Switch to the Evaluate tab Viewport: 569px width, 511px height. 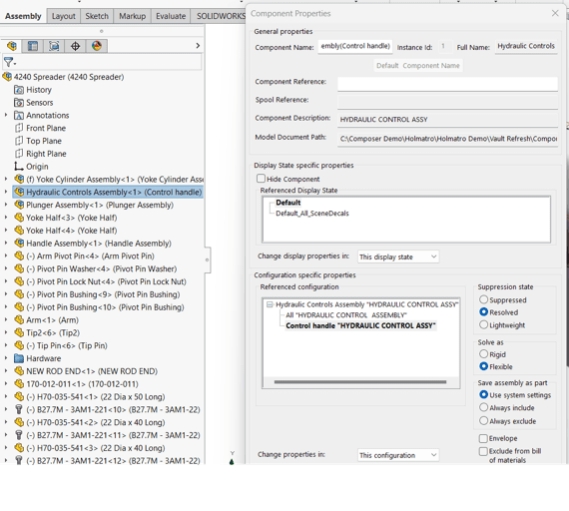click(171, 16)
